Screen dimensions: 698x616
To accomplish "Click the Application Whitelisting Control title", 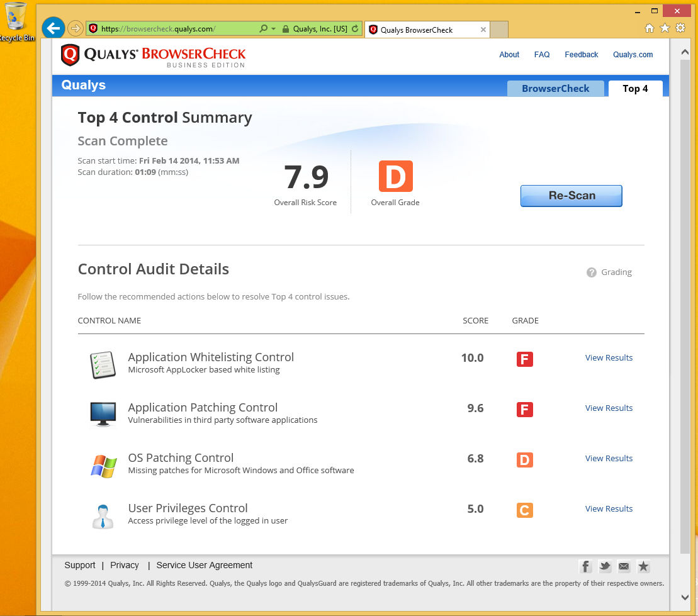I will [211, 357].
